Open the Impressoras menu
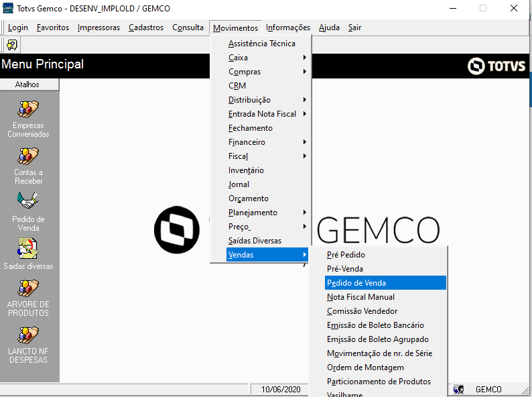532x397 pixels. coord(98,27)
